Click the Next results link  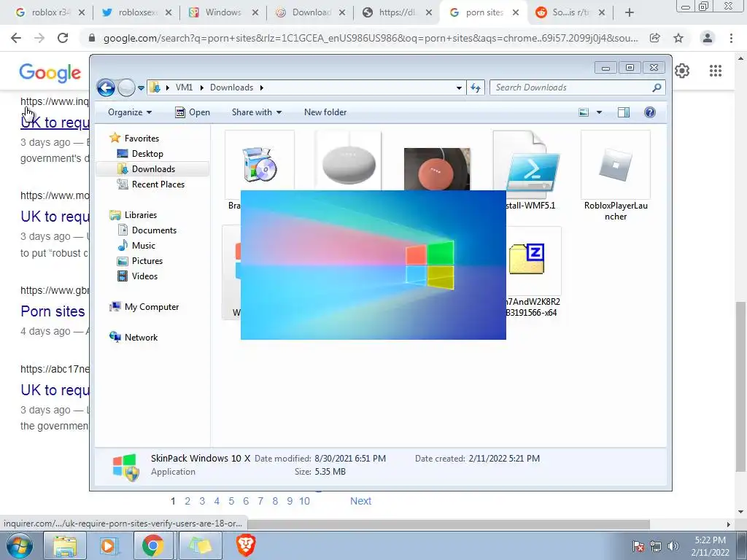360,501
